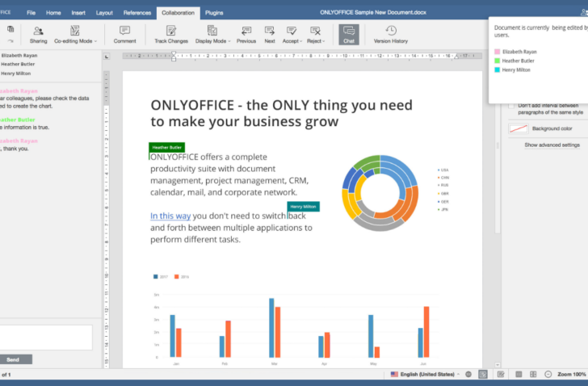Go to the Previous change
Screen dimensions: 588x386
coord(246,35)
